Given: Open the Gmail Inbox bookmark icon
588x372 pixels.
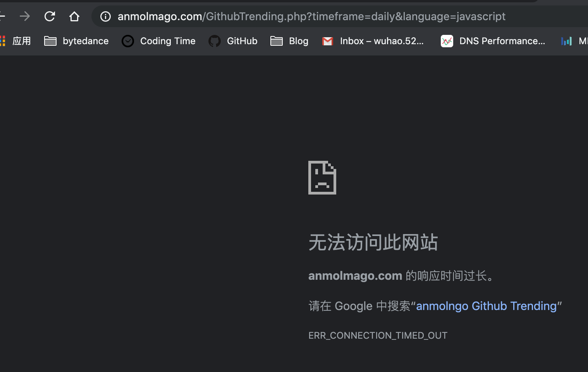Looking at the screenshot, I should (x=328, y=41).
